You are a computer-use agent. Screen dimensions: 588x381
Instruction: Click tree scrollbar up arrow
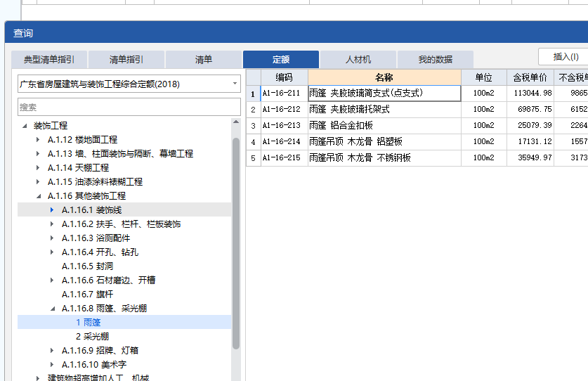236,122
